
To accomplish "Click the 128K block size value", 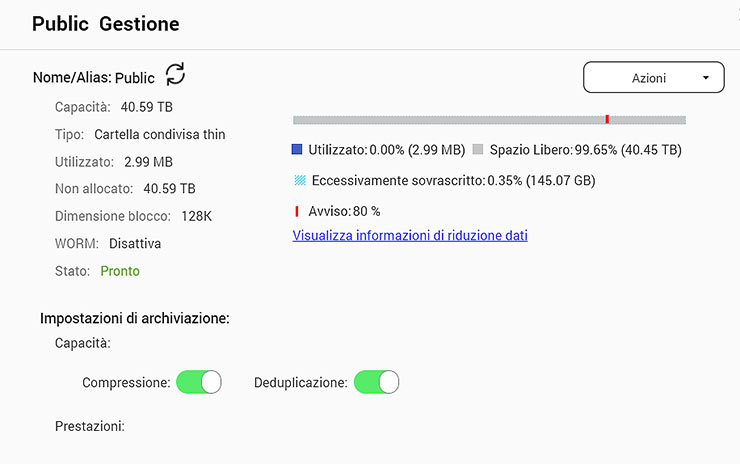I will (x=196, y=216).
